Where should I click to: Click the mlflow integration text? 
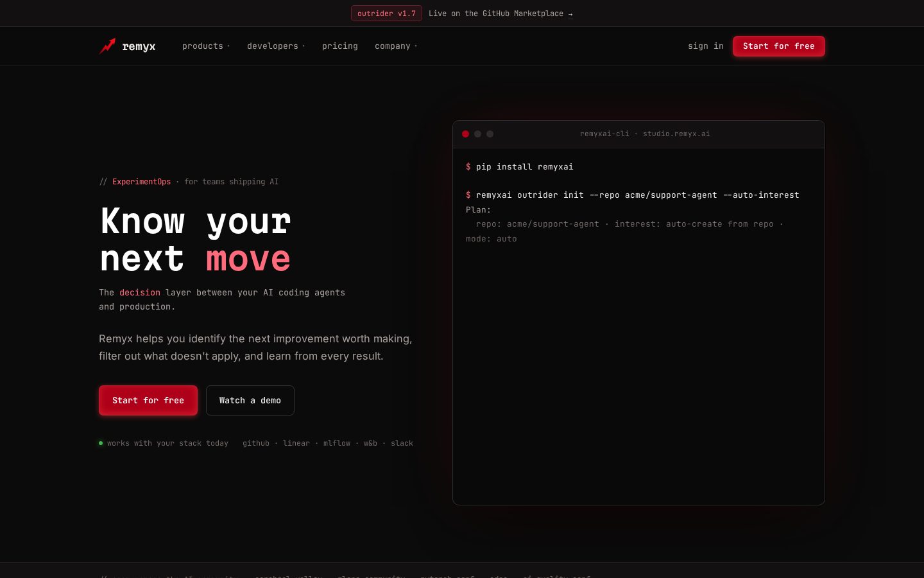click(x=337, y=443)
